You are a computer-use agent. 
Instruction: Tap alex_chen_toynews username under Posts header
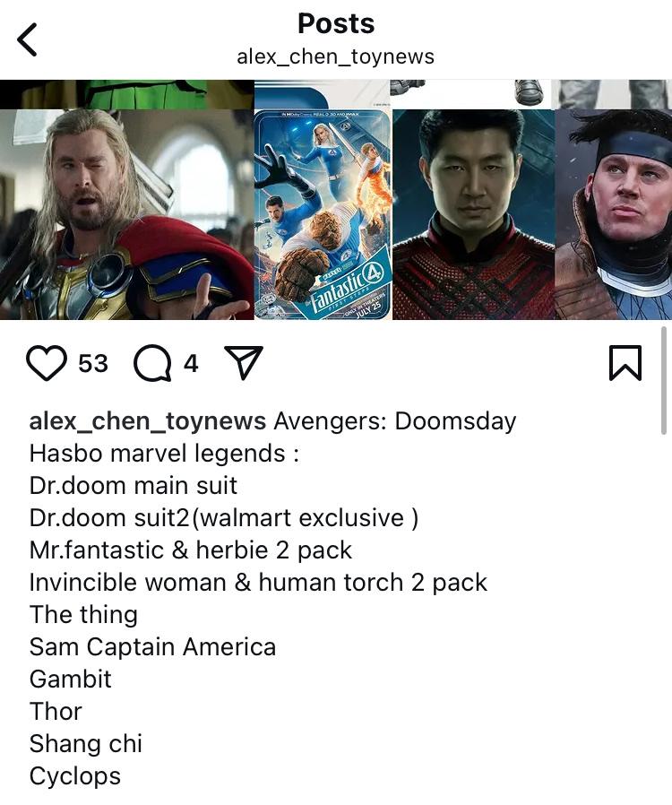(335, 56)
